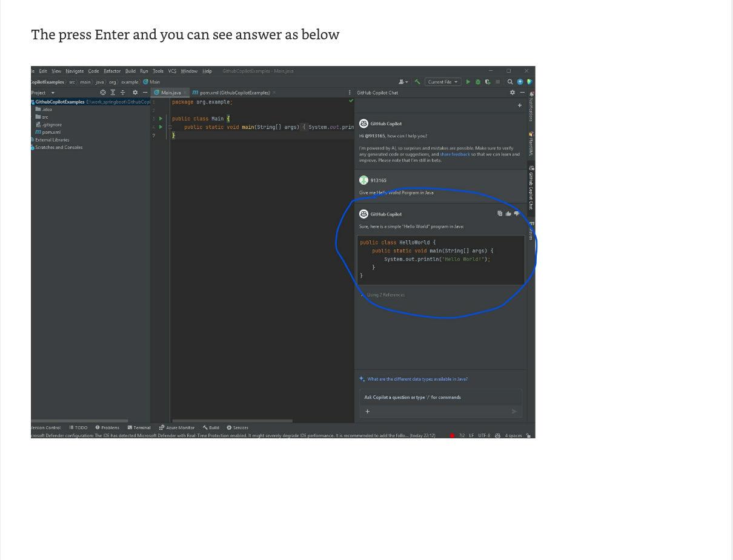Click Main class breadcrumb in navigation bar
This screenshot has width=733, height=560.
click(x=151, y=82)
